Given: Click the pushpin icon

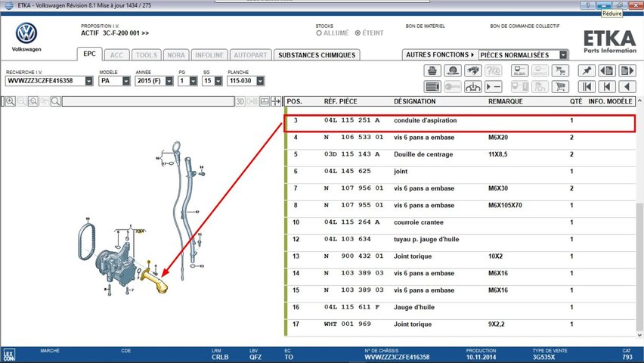Looking at the screenshot, I should pos(586,70).
